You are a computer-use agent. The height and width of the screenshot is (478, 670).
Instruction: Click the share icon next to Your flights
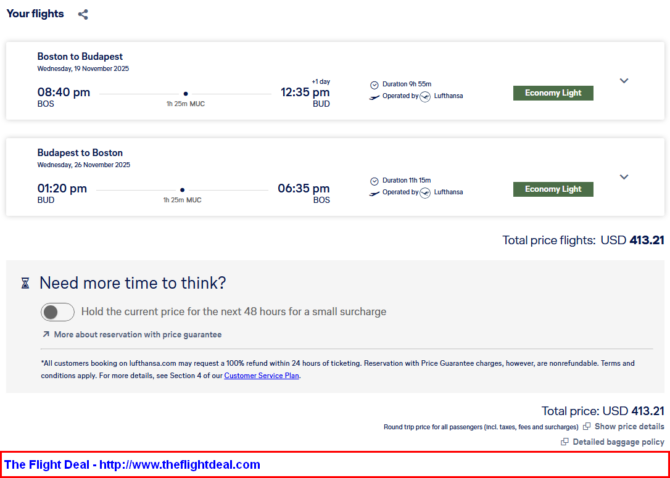83,15
